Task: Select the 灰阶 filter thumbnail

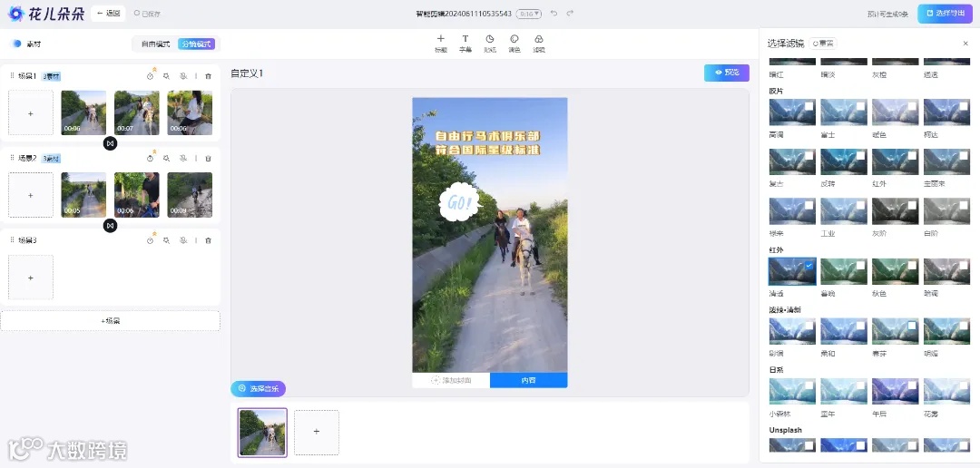Action: [x=895, y=211]
